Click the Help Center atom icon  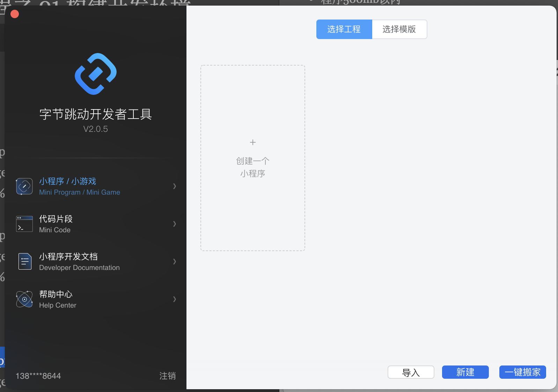pos(24,299)
